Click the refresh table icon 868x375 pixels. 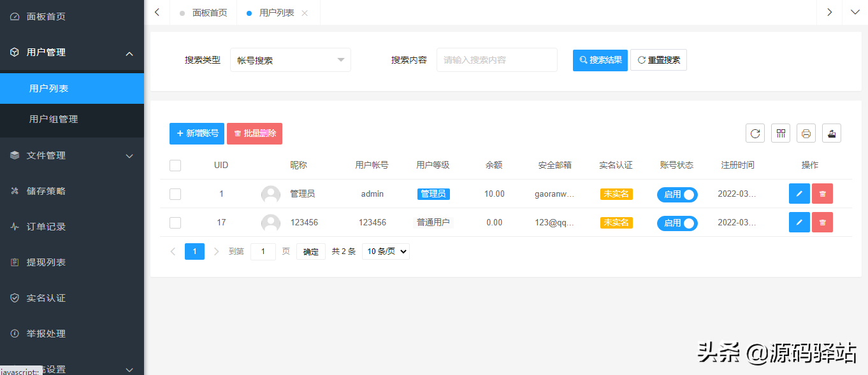[755, 133]
